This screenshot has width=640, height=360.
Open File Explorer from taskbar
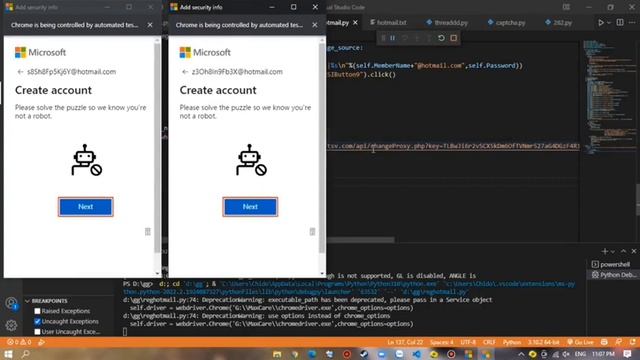[x=277, y=354]
